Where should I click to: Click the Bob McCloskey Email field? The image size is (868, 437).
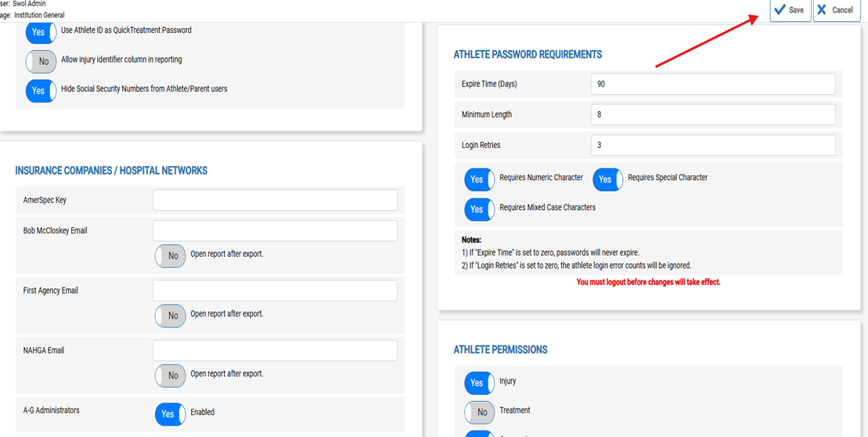click(275, 230)
